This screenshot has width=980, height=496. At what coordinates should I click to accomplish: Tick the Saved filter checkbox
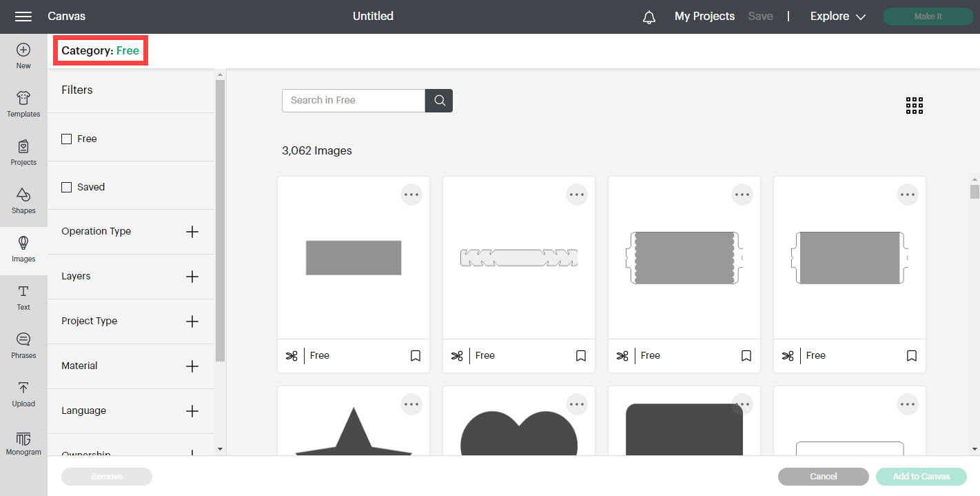tap(67, 187)
